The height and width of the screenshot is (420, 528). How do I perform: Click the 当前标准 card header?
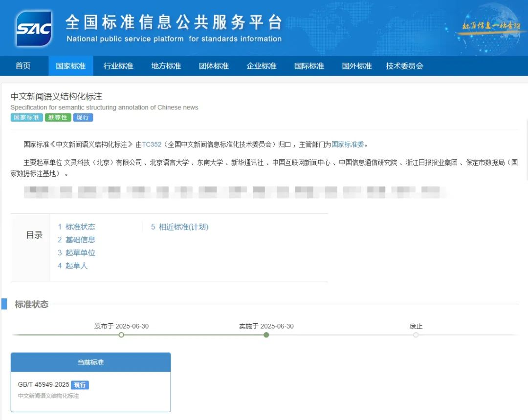coord(90,362)
